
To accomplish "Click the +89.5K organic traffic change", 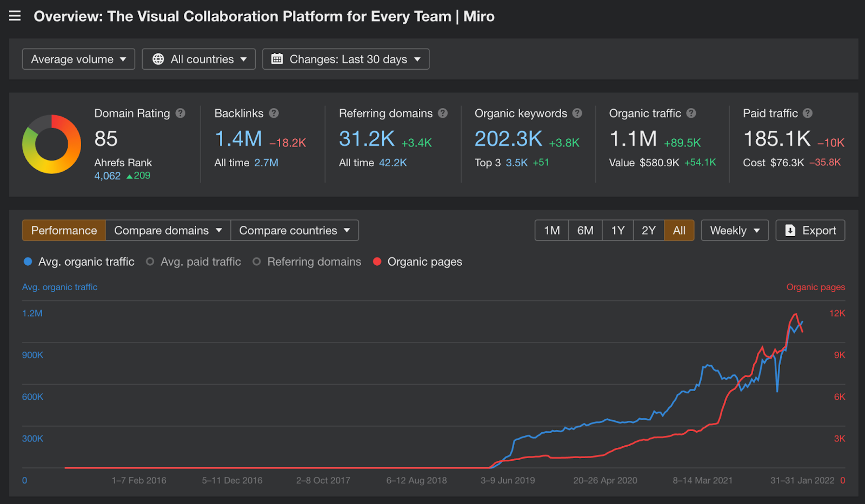I will (x=682, y=143).
